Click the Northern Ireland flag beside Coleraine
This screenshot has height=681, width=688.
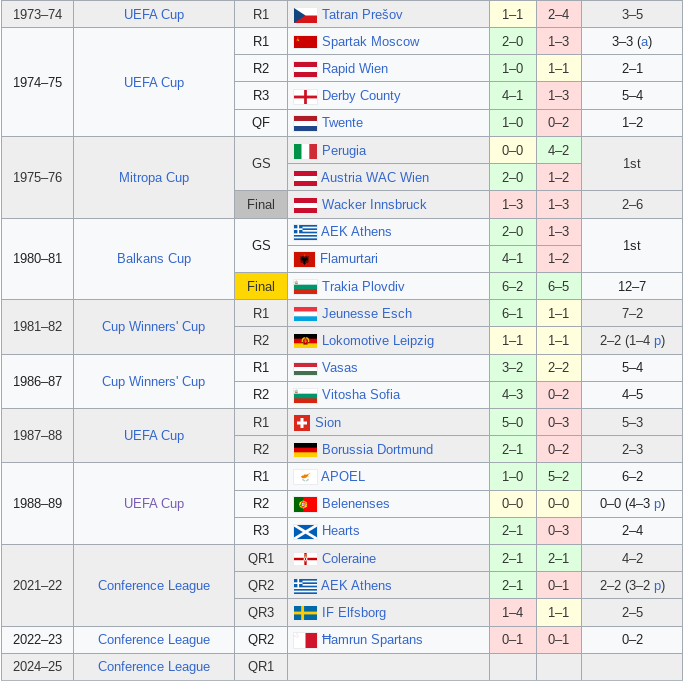305,559
